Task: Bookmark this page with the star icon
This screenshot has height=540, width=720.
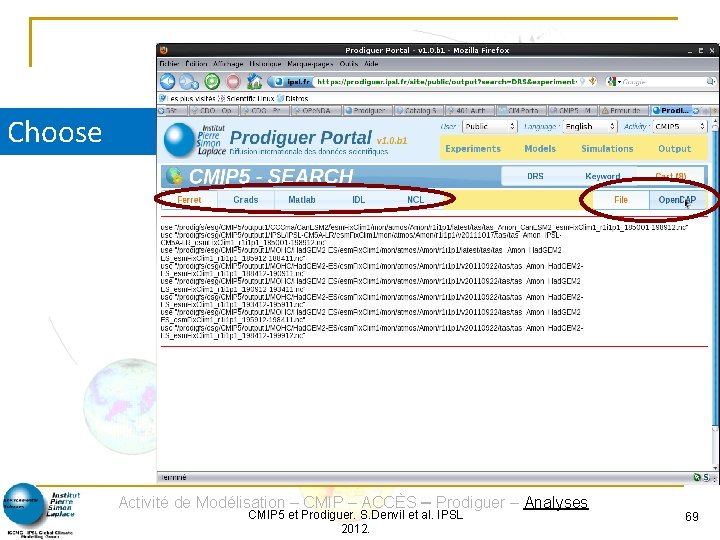Action: [x=593, y=81]
